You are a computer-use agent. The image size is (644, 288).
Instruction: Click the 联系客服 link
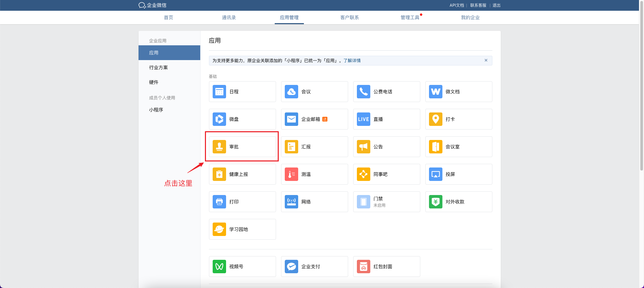pyautogui.click(x=478, y=5)
